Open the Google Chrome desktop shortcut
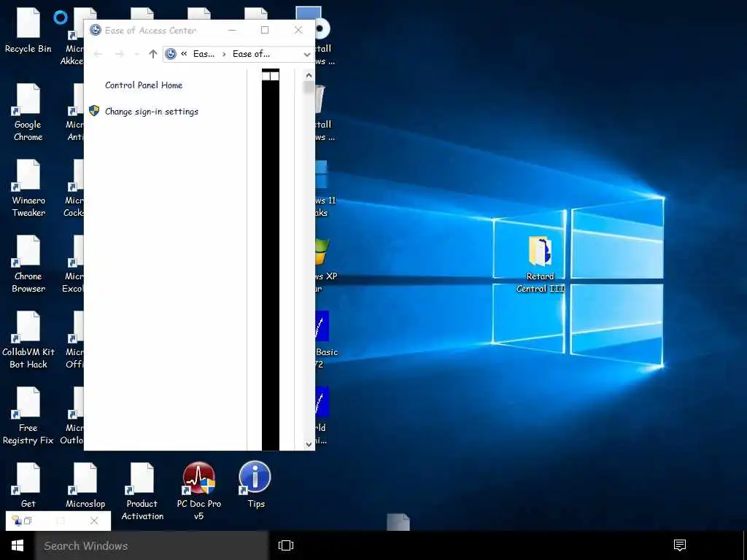 tap(28, 112)
